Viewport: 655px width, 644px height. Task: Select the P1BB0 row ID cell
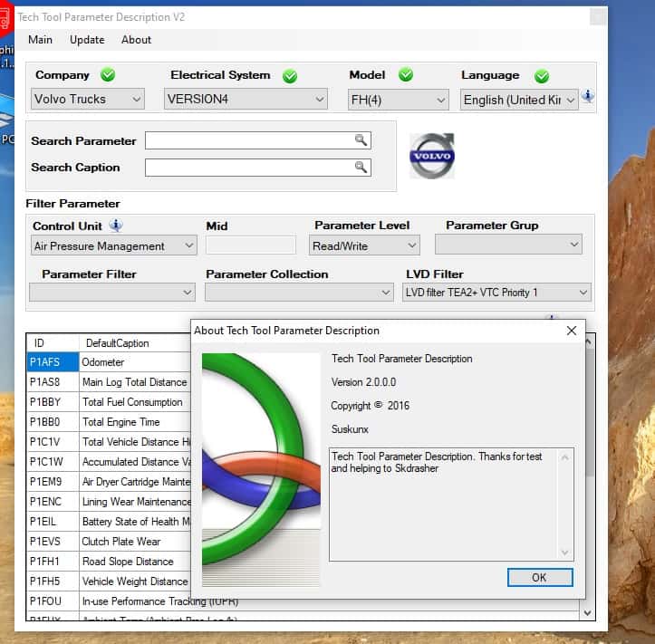[53, 422]
